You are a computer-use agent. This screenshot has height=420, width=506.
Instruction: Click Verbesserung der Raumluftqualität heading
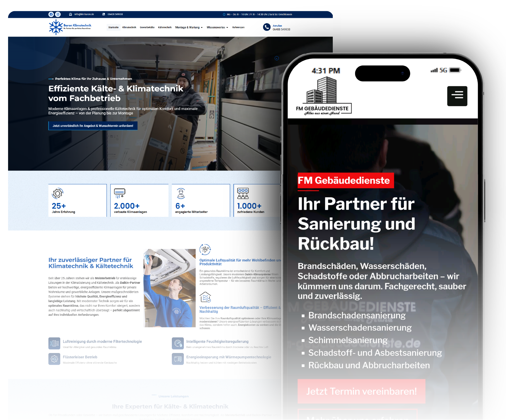point(240,309)
